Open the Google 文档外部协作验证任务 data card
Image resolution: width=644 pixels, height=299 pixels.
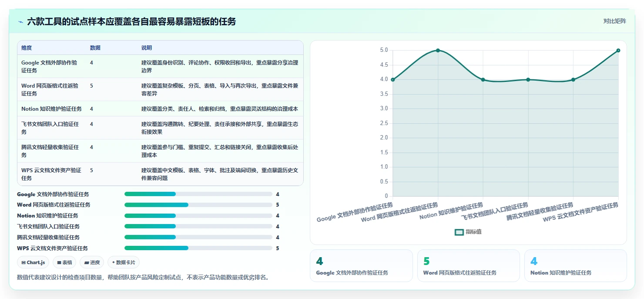361,266
